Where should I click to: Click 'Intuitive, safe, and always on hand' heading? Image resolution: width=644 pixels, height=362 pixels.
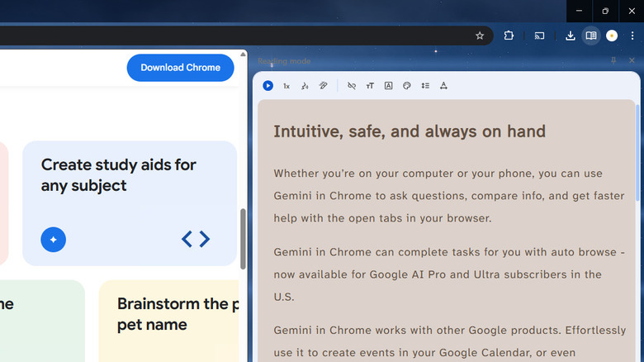click(x=410, y=131)
